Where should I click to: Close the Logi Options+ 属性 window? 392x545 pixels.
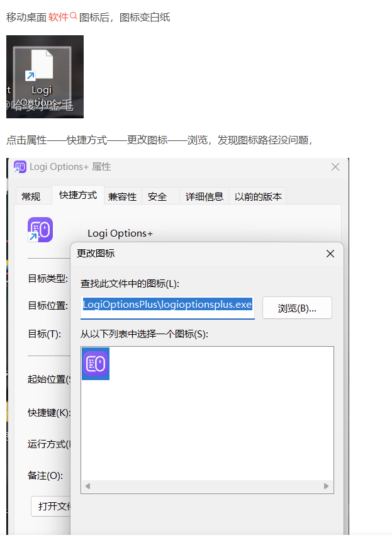click(x=335, y=167)
